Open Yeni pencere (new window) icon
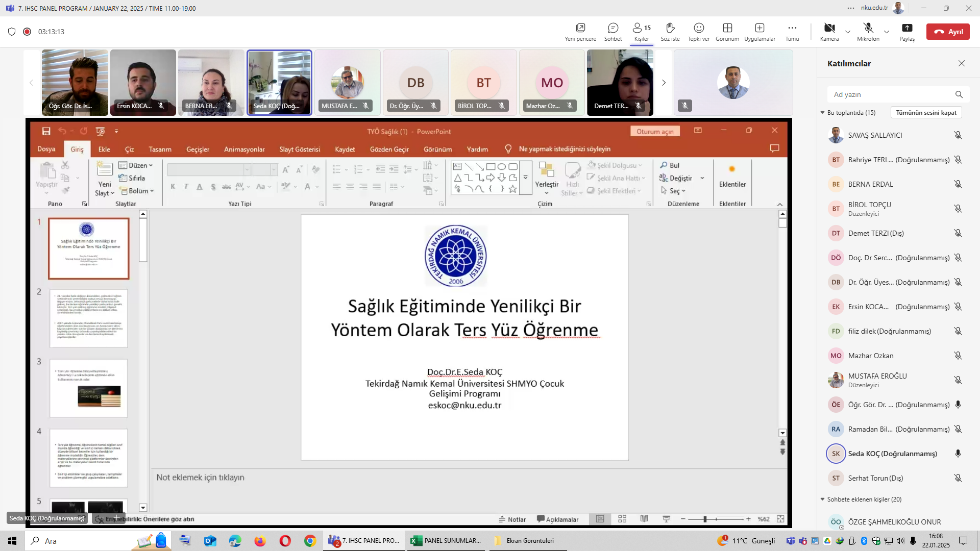Image resolution: width=980 pixels, height=551 pixels. tap(580, 32)
